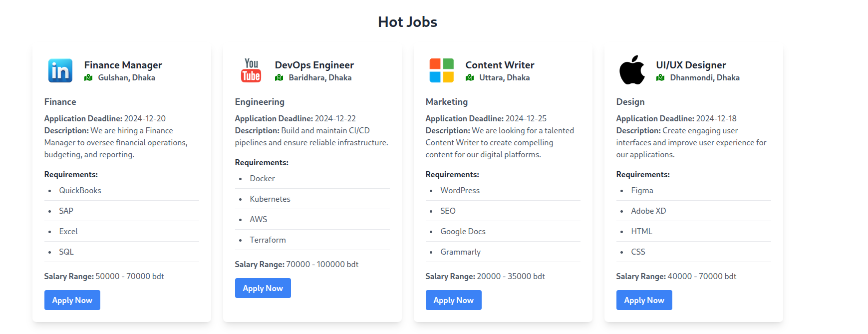Click the Hot Jobs heading

[x=407, y=22]
